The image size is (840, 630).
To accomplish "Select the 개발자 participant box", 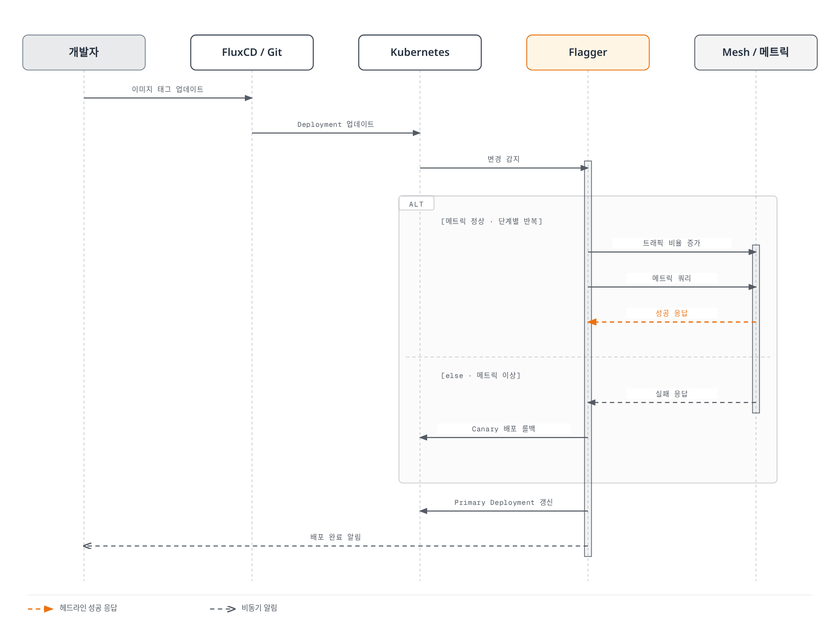I will coord(84,52).
